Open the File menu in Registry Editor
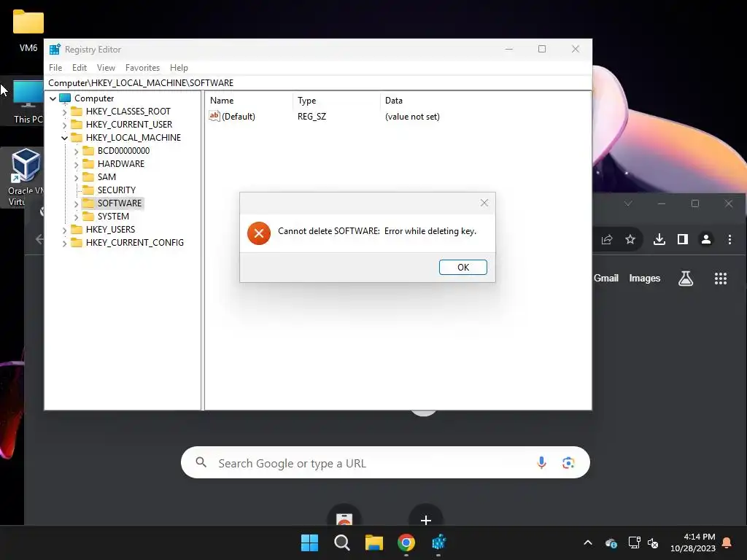Viewport: 747px width, 560px height. point(55,68)
